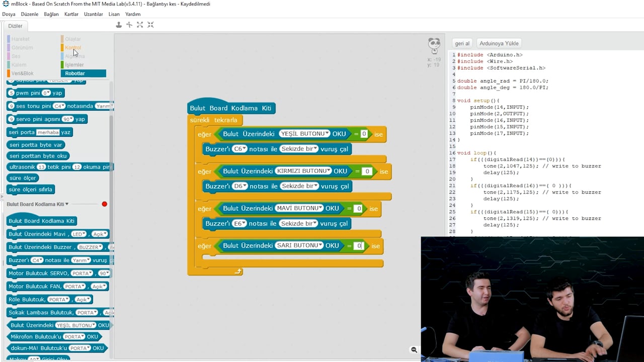Open the Bağlan menu
Screen dimensions: 644x362
tap(51, 14)
